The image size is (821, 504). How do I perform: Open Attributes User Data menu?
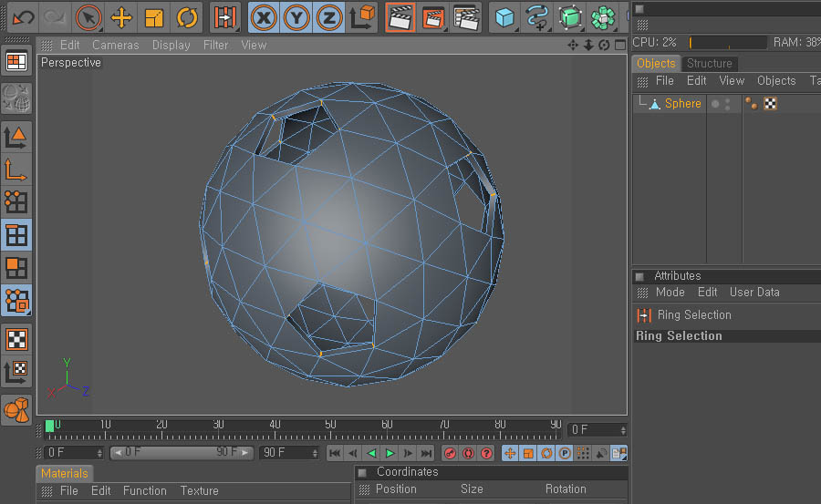point(754,292)
